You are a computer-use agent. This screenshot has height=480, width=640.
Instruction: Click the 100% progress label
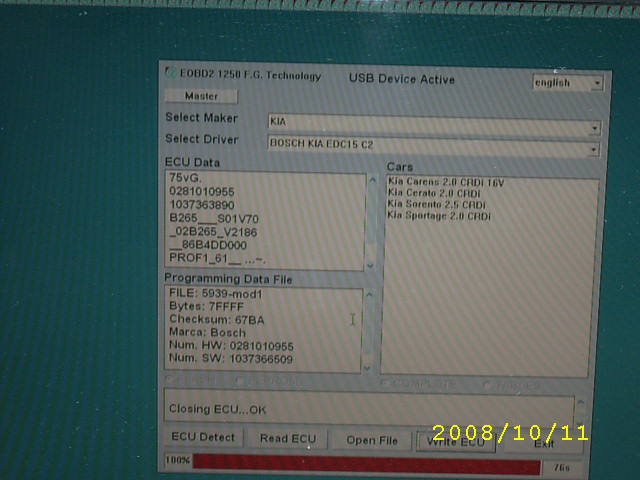[x=178, y=460]
